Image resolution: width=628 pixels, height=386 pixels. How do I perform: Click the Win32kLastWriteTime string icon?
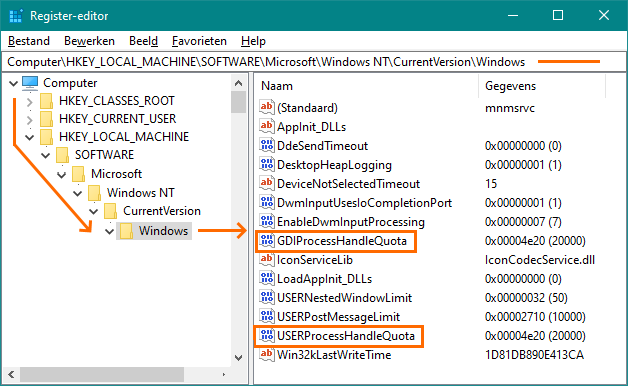click(x=267, y=354)
